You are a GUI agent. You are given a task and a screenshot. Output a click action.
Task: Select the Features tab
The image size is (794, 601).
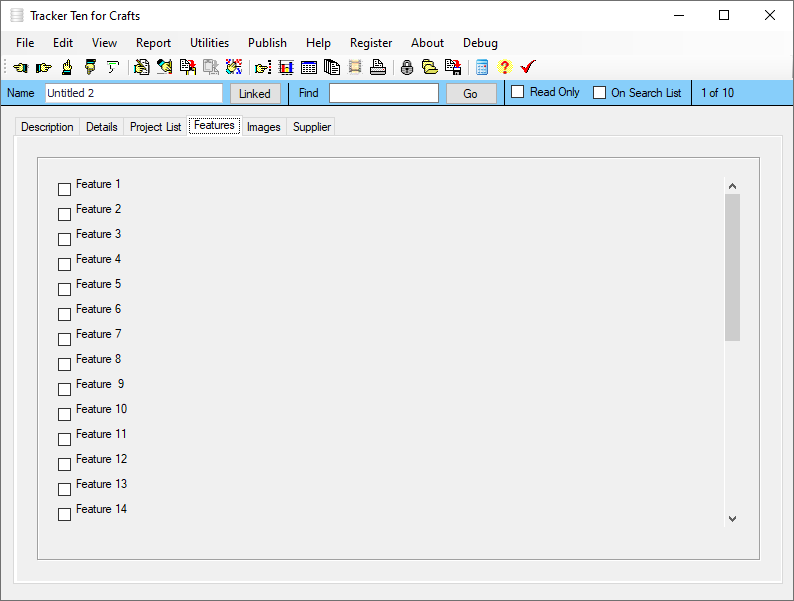214,126
